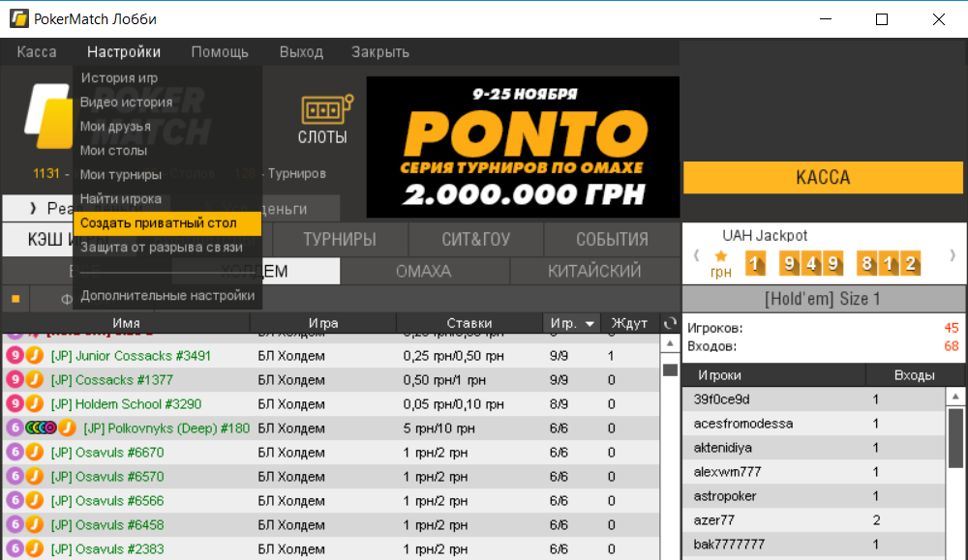This screenshot has height=560, width=968.
Task: Click the PokerMatch app icon in title bar
Action: click(x=18, y=18)
